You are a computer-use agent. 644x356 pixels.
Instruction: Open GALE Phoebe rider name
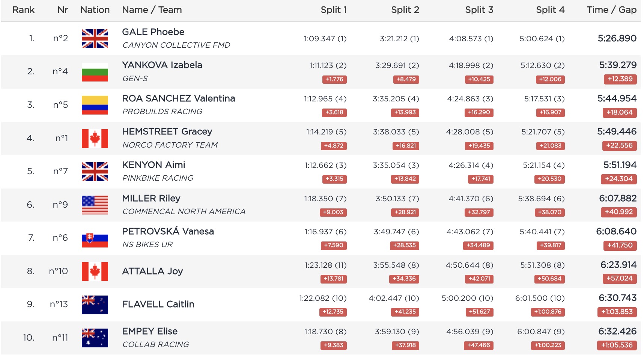[153, 32]
